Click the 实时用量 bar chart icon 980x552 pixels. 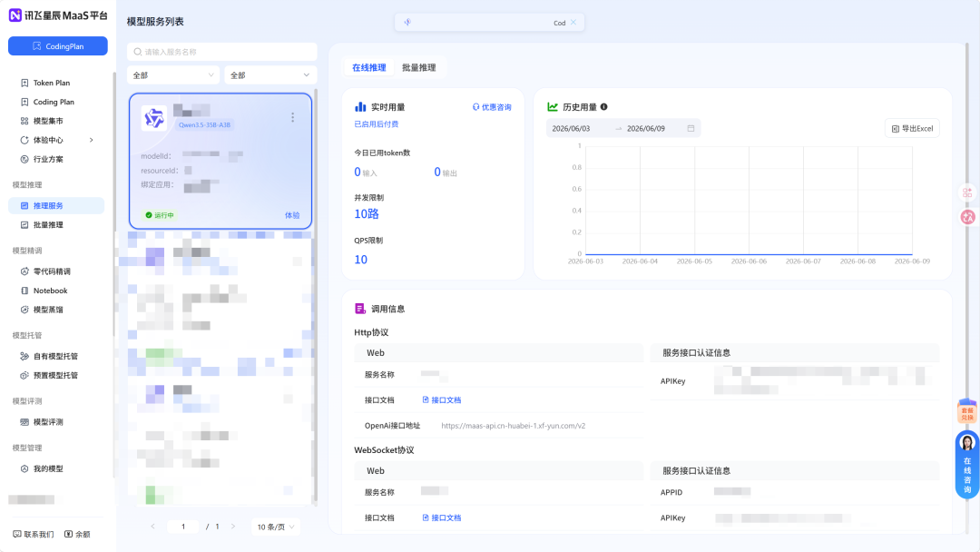pyautogui.click(x=360, y=107)
